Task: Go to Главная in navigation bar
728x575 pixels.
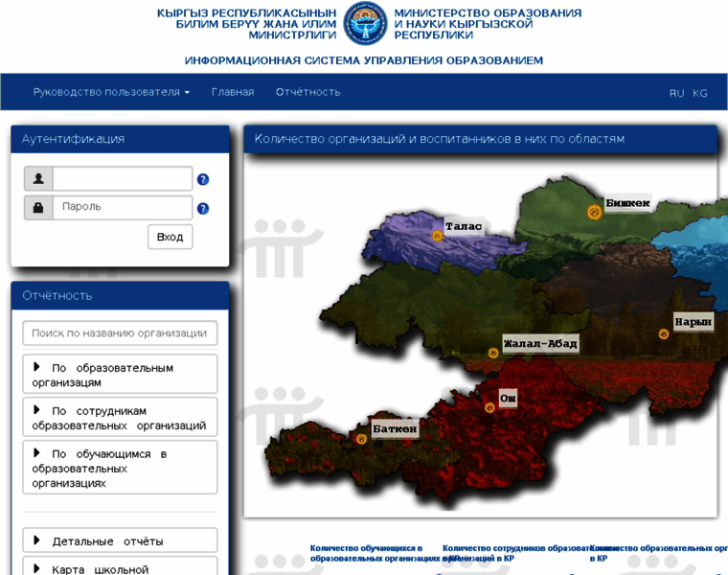Action: coord(233,92)
